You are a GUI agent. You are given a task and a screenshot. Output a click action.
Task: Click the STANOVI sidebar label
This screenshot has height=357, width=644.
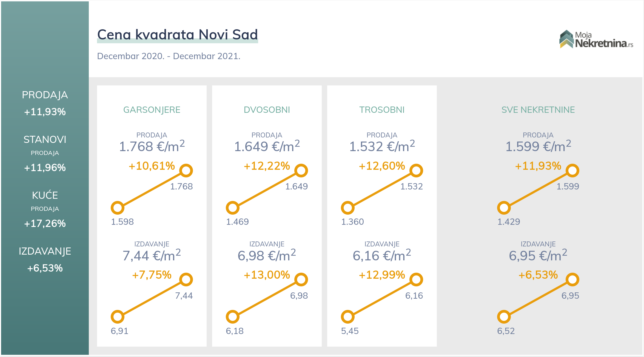(45, 140)
